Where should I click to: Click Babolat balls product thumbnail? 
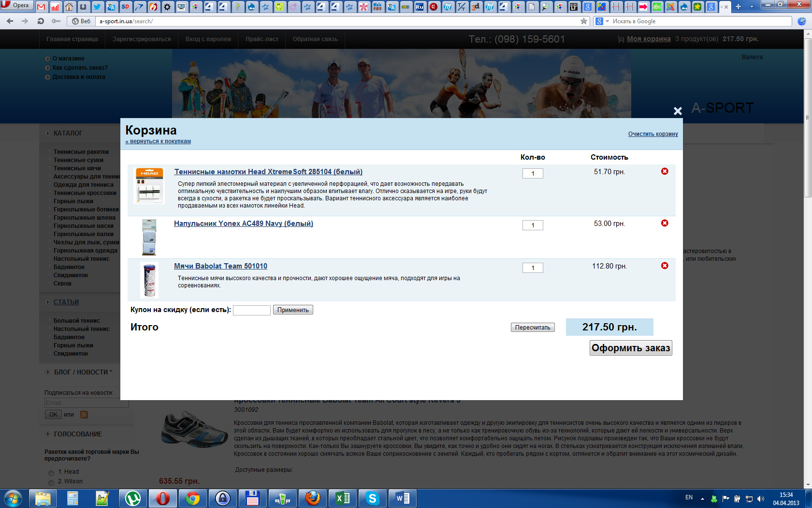[x=149, y=280]
